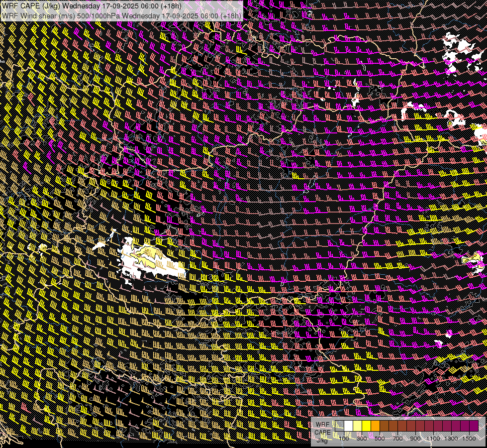Click the WRF CAPE title line
This screenshot has height=448, width=487.
[x=92, y=6]
